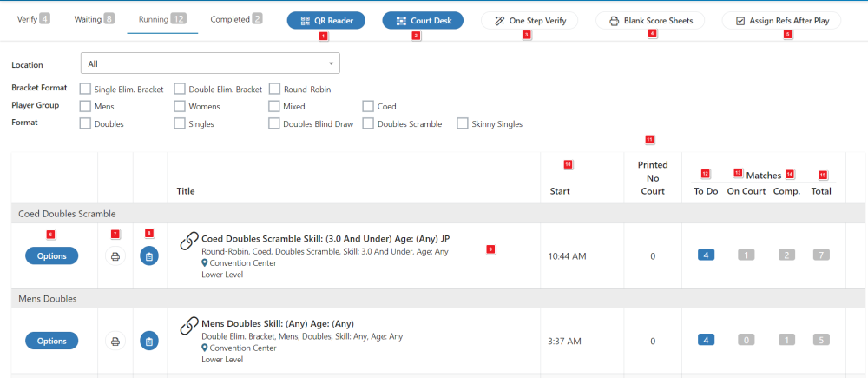Open the Court Desk
This screenshot has width=868, height=378.
423,21
